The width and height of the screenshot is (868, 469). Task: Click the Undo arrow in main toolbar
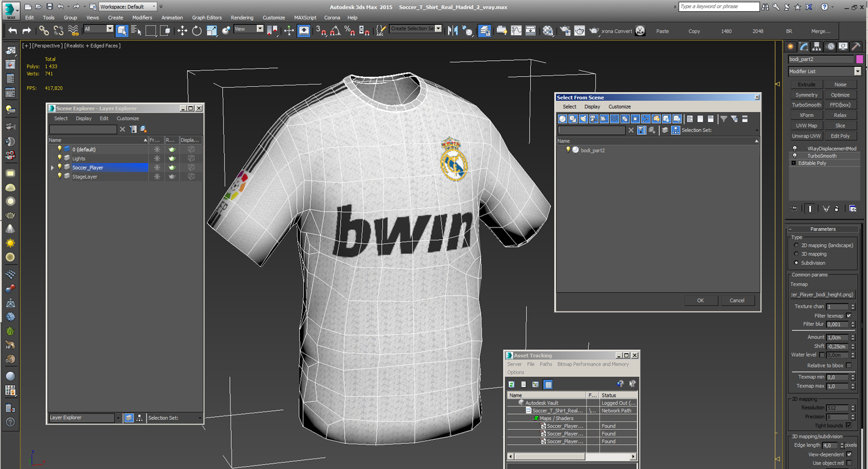12,30
